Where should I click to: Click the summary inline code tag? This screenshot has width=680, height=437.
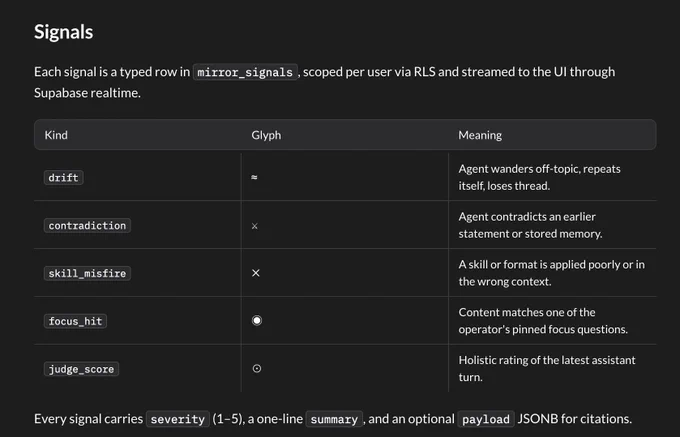tap(334, 419)
